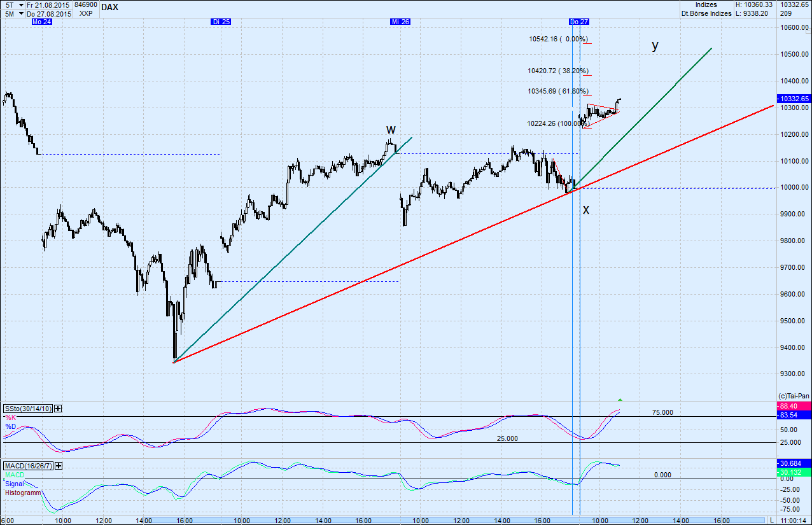Click the plus icon next to MACD(16/26/7)
Image resolution: width=812 pixels, height=525 pixels.
57,466
